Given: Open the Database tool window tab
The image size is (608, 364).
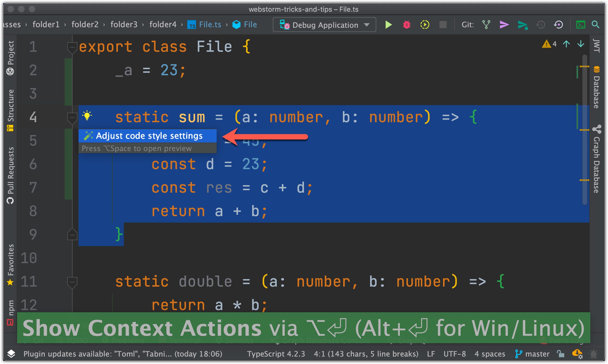Looking at the screenshot, I should pyautogui.click(x=597, y=88).
